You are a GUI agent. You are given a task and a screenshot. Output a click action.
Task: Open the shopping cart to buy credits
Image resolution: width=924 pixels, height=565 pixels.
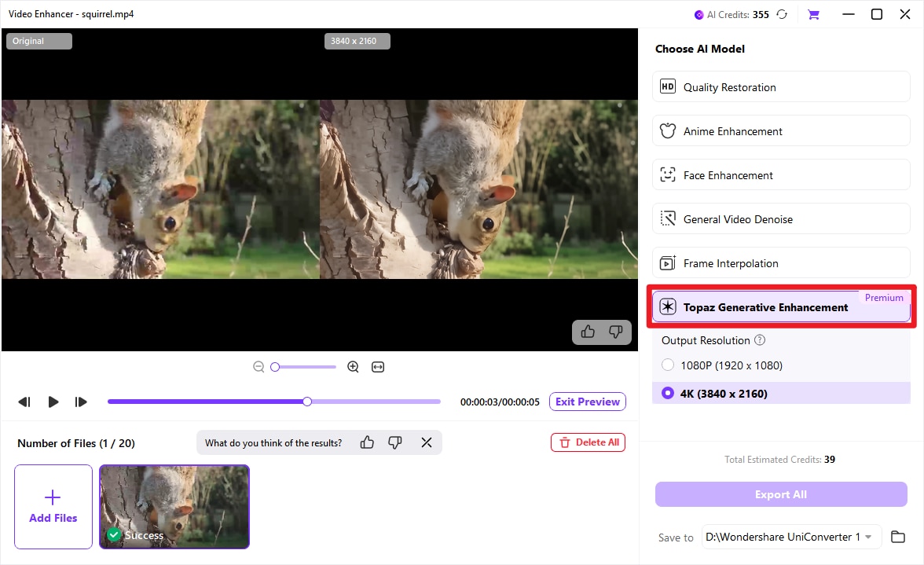tap(813, 14)
